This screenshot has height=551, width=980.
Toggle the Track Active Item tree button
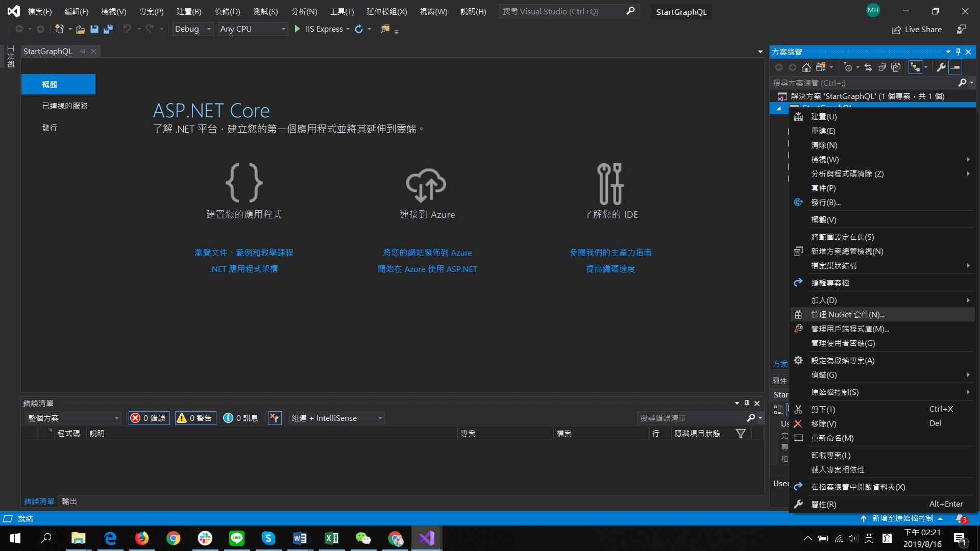915,67
